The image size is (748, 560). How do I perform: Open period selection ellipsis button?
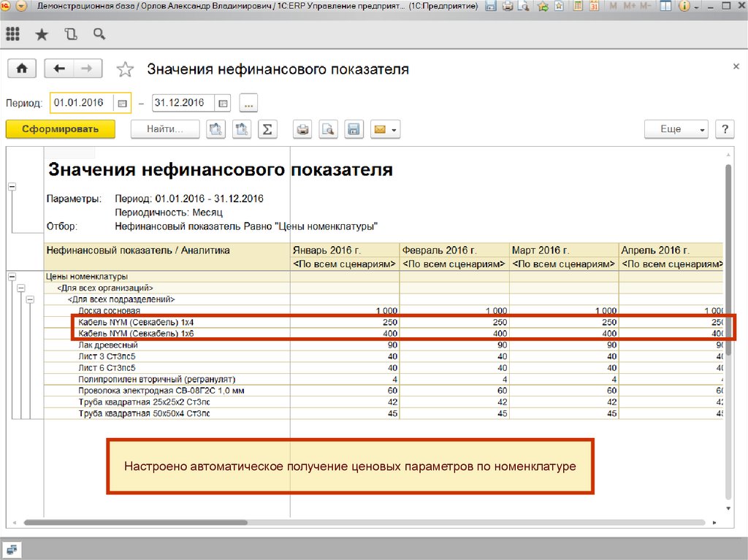[248, 103]
